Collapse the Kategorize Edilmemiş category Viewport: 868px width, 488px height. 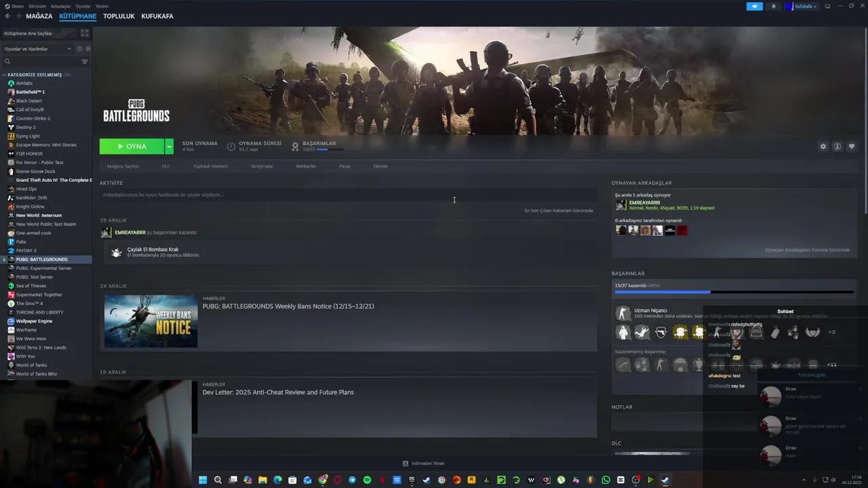pos(4,75)
